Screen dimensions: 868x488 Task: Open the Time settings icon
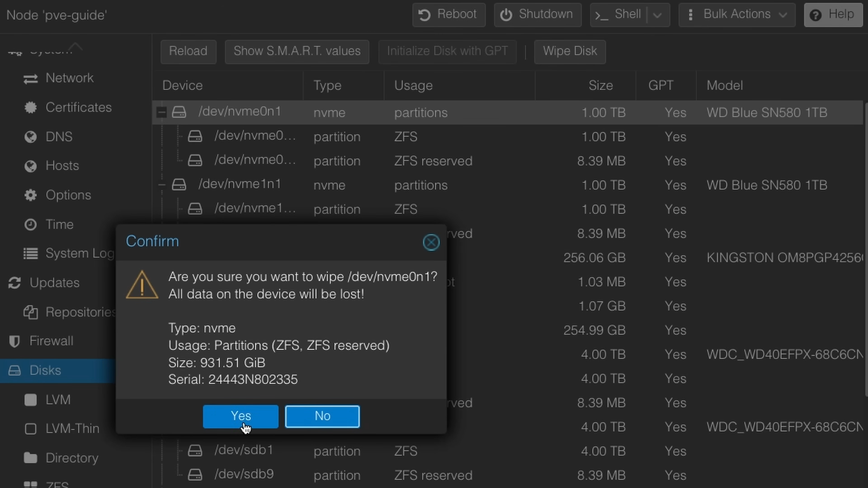(30, 225)
